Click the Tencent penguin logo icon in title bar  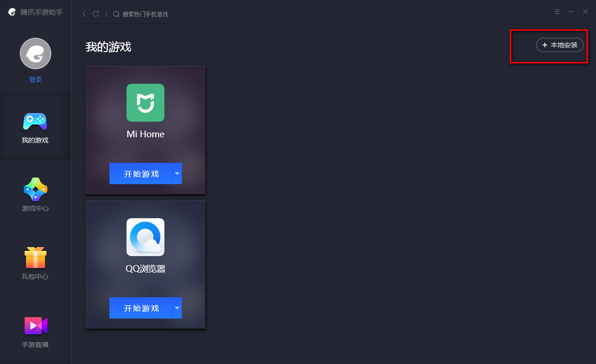[x=12, y=12]
